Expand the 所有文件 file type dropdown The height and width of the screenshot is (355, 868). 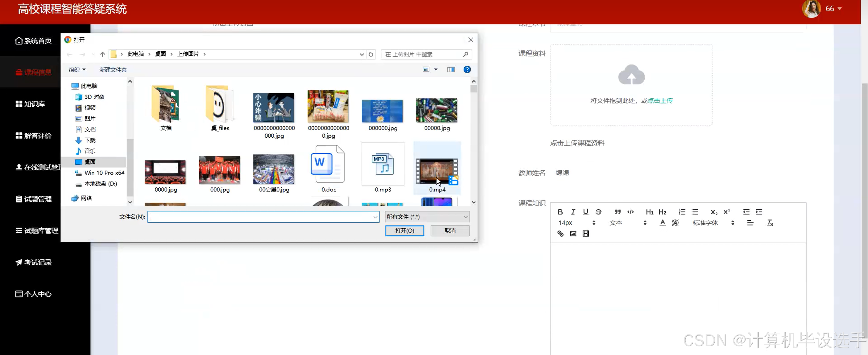coord(427,216)
